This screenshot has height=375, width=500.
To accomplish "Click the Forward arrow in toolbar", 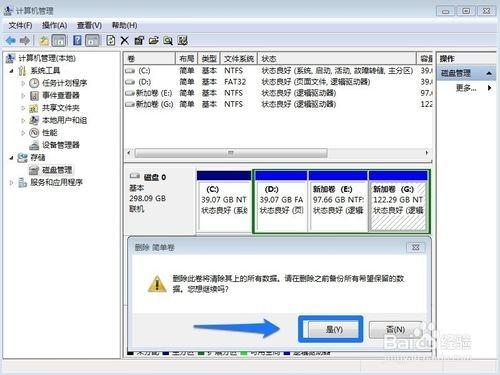I will tap(25, 41).
